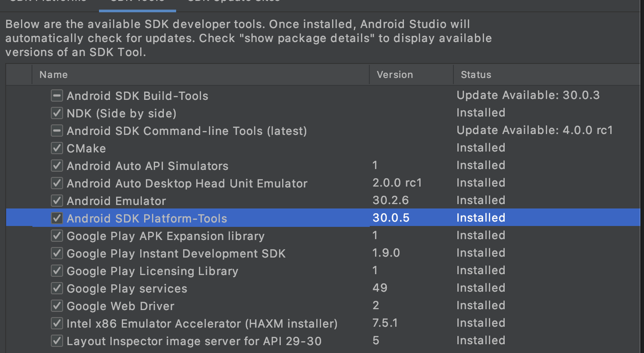Click Android Emulator version '30.2.6'

tap(390, 200)
